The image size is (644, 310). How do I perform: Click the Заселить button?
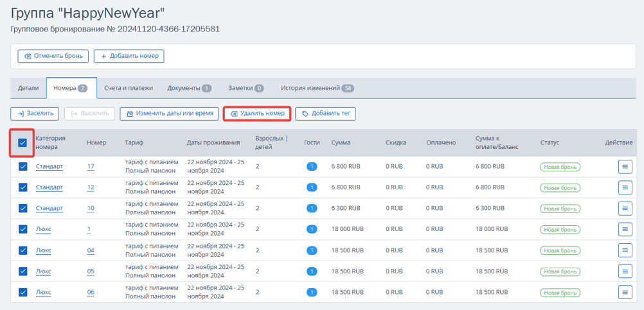[35, 114]
